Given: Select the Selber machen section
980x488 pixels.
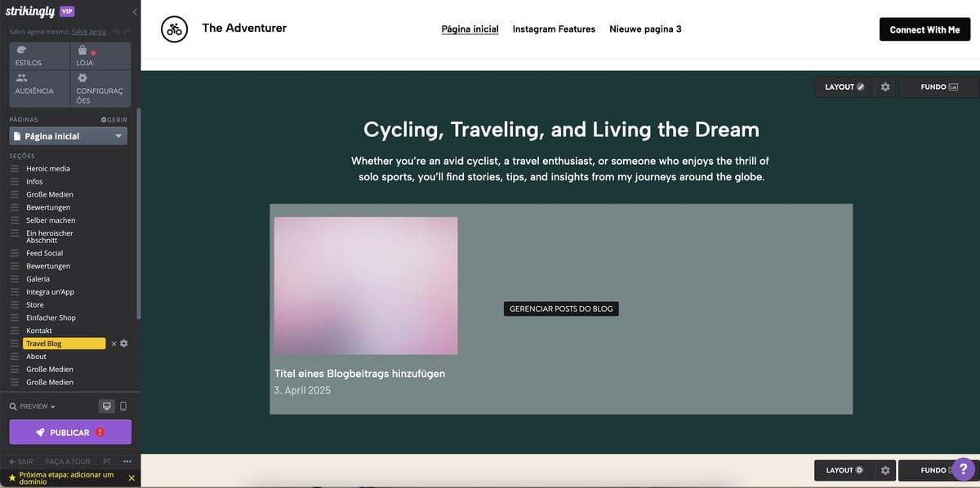Looking at the screenshot, I should point(51,220).
